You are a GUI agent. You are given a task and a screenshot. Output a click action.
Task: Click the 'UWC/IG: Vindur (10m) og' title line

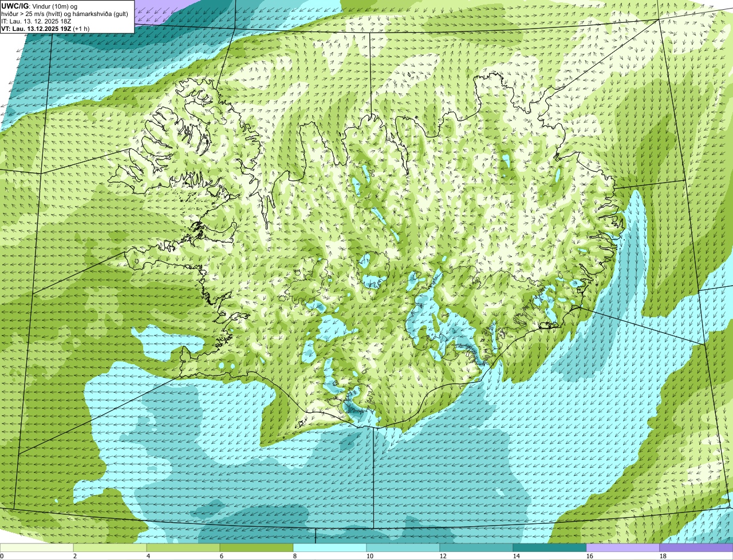pyautogui.click(x=39, y=6)
